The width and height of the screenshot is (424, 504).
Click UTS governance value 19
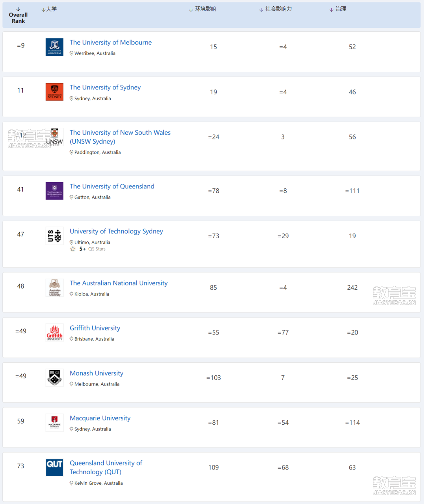click(353, 236)
